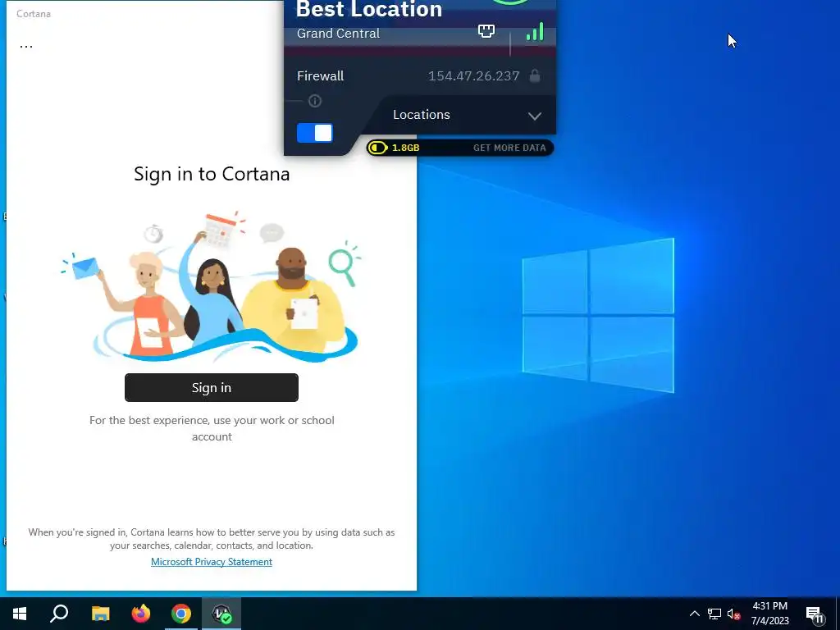
Task: Open the taskbar Search icon
Action: click(59, 614)
